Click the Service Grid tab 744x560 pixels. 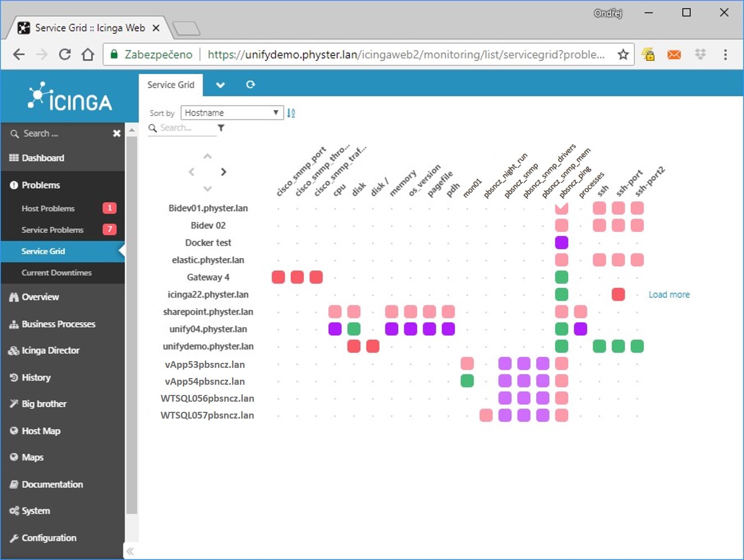171,85
